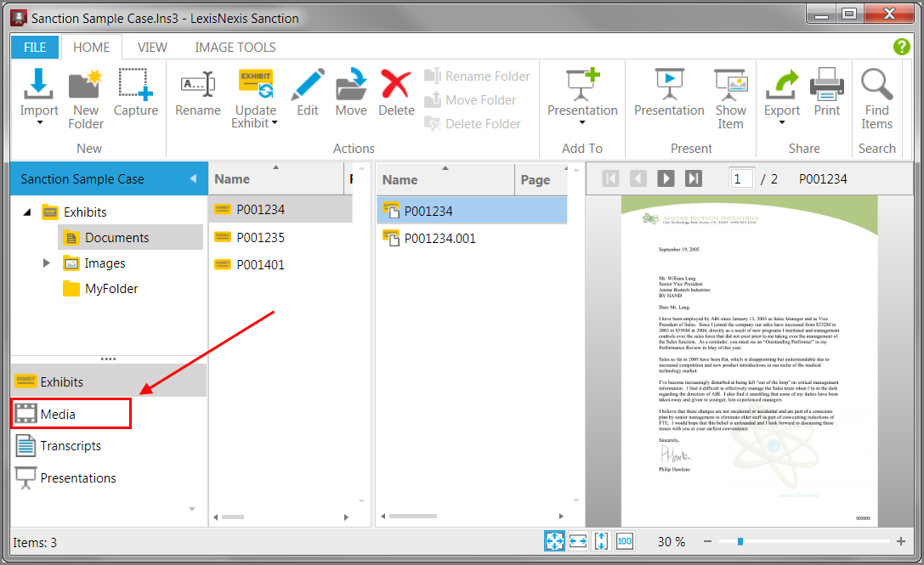924x565 pixels.
Task: Set zoom to 100 percent icon
Action: click(x=625, y=541)
